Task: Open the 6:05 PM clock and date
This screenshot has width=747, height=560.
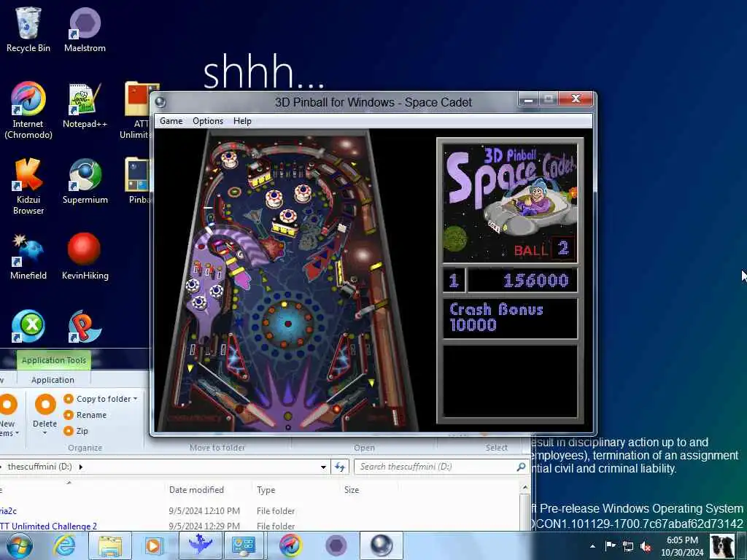Action: coord(682,546)
